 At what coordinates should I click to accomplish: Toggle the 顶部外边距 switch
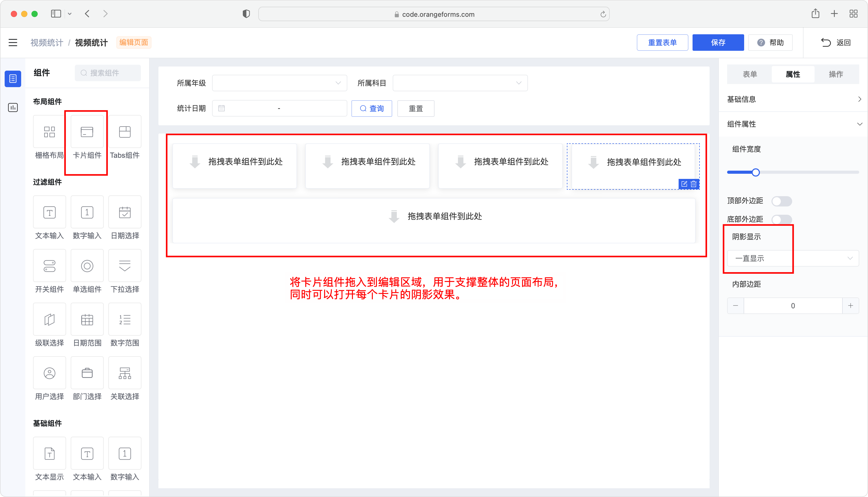tap(782, 201)
